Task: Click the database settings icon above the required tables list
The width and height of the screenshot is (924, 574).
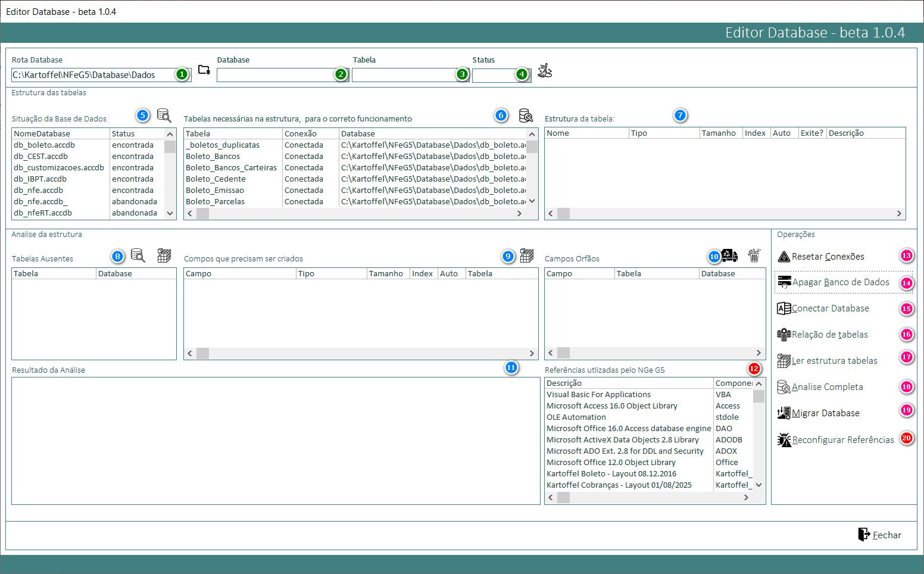Action: [526, 115]
